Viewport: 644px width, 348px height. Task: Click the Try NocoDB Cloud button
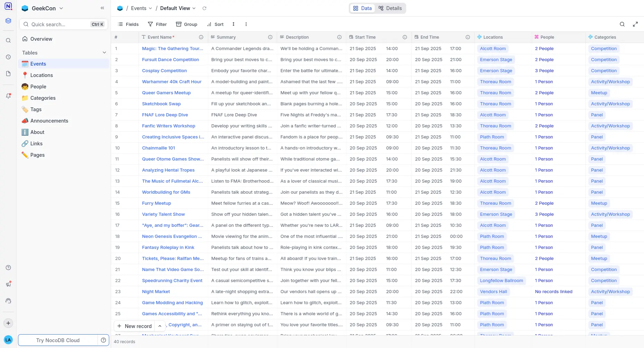(58, 340)
